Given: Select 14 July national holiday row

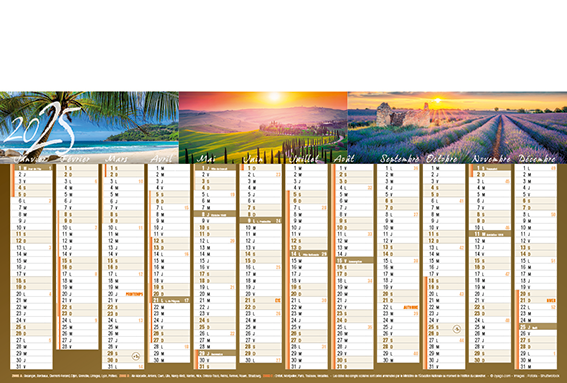Looking at the screenshot, I should pyautogui.click(x=307, y=254).
